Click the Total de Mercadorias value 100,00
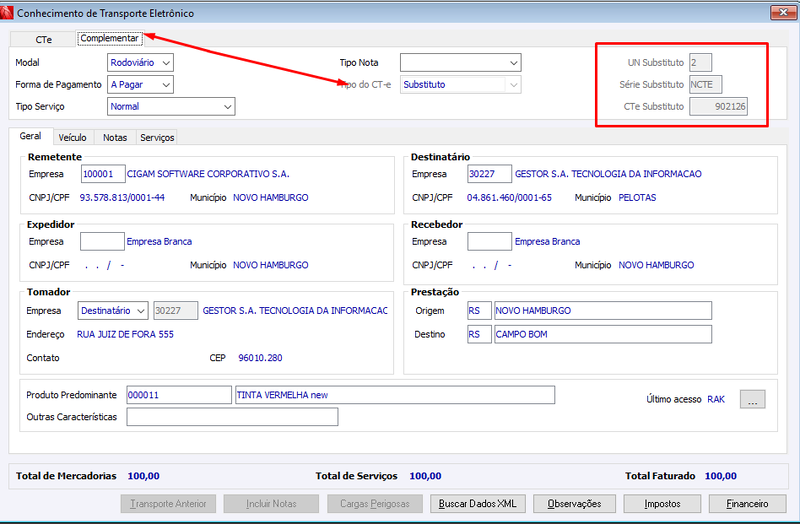Image resolution: width=800 pixels, height=524 pixels. pos(143,476)
